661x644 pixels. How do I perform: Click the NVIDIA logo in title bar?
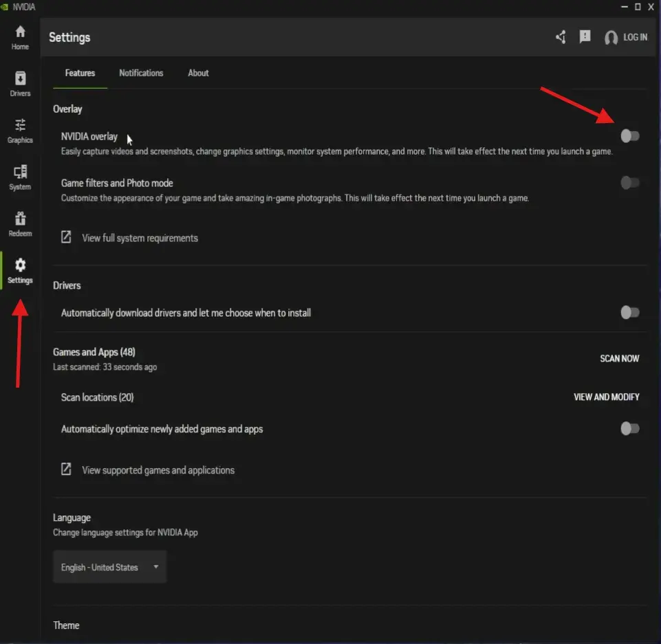pos(7,6)
